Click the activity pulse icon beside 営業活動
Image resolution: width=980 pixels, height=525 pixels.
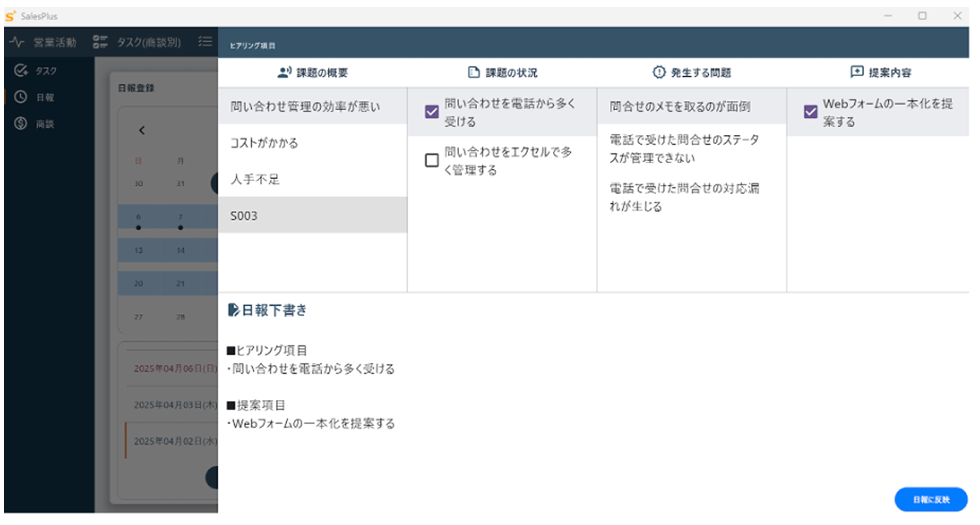17,42
